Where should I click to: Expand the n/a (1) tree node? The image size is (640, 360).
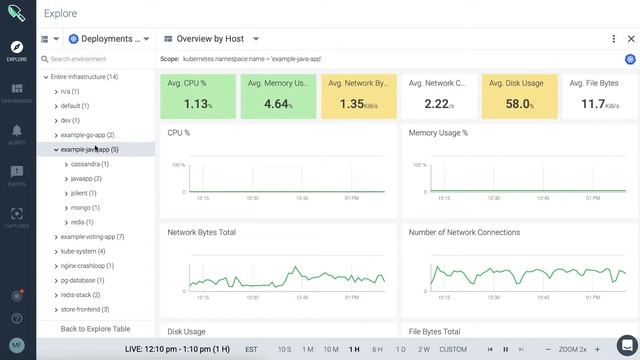pos(56,91)
